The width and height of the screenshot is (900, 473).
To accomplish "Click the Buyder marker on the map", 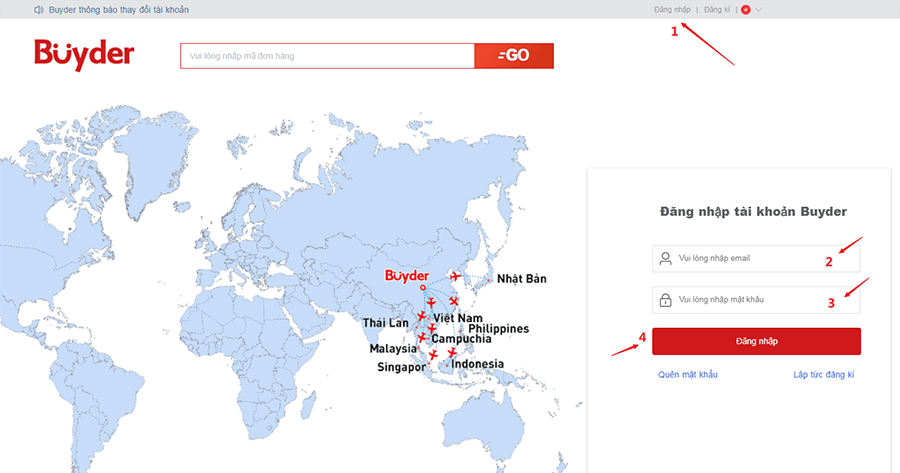I will (x=407, y=276).
